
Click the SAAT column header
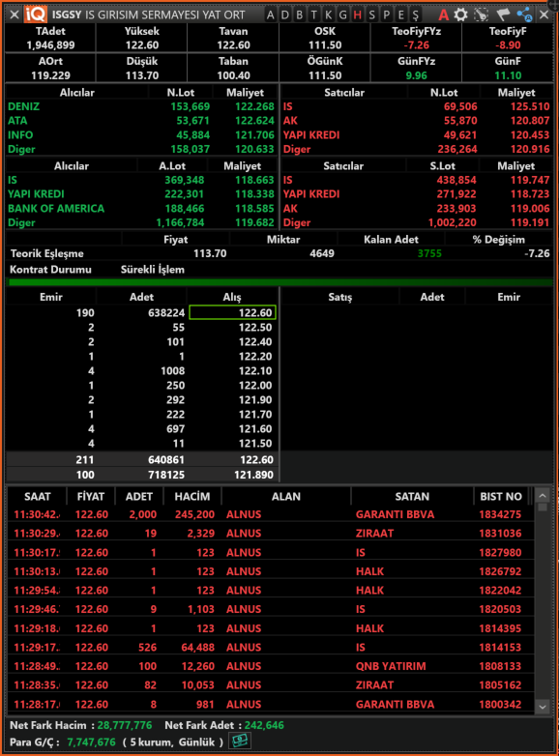(37, 497)
